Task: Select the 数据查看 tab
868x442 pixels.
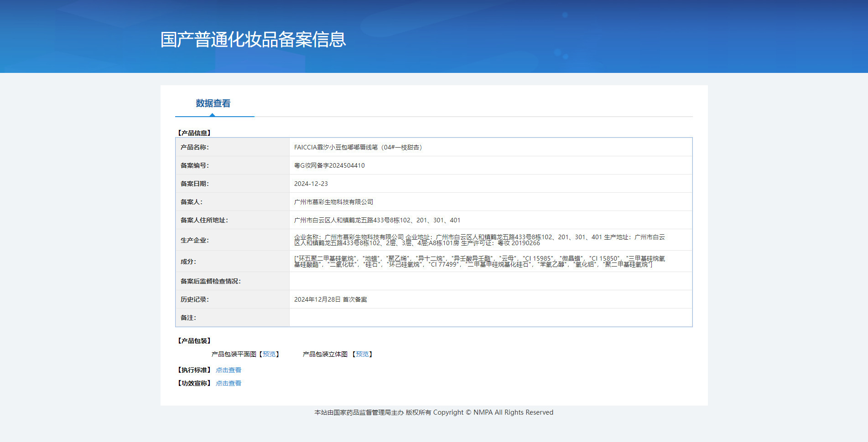Action: (213, 103)
